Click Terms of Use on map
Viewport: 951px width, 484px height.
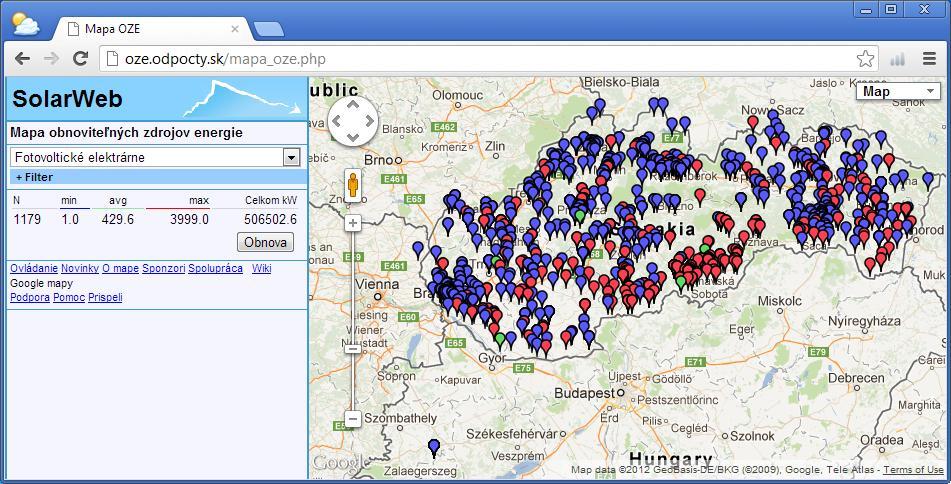point(913,469)
